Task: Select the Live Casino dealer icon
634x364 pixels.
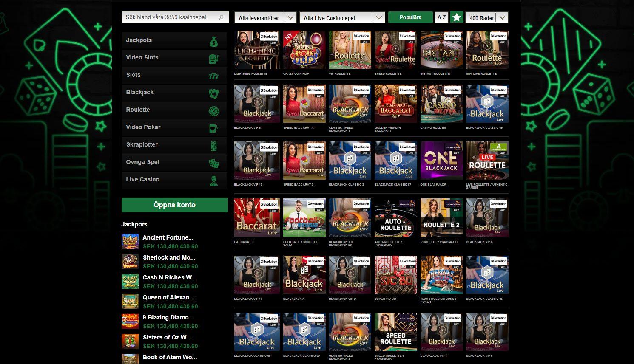Action: 214,180
